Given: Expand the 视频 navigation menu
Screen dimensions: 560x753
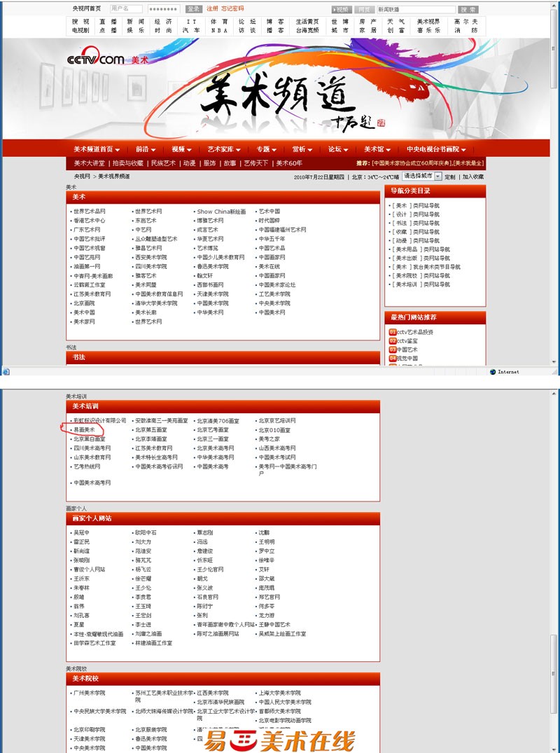Looking at the screenshot, I should point(181,149).
